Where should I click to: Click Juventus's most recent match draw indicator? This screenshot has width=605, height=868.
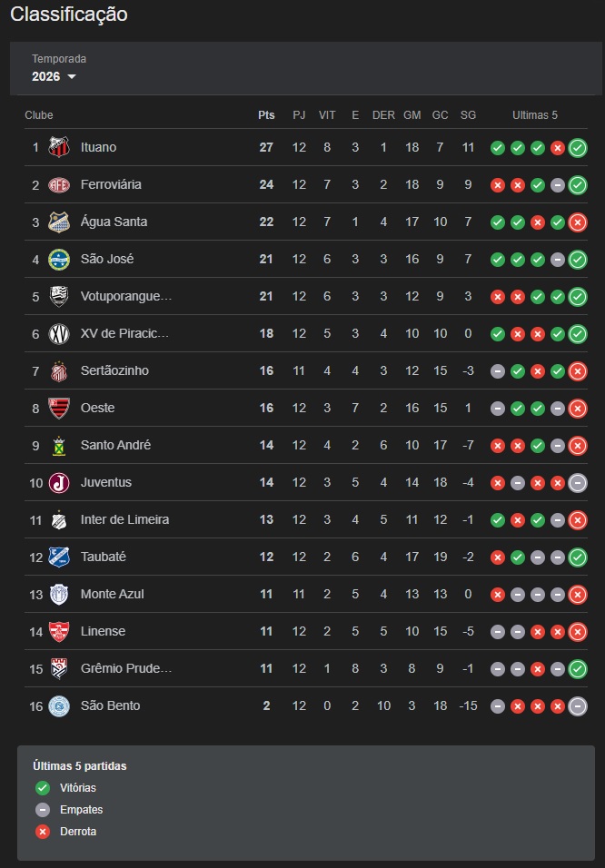pos(578,483)
